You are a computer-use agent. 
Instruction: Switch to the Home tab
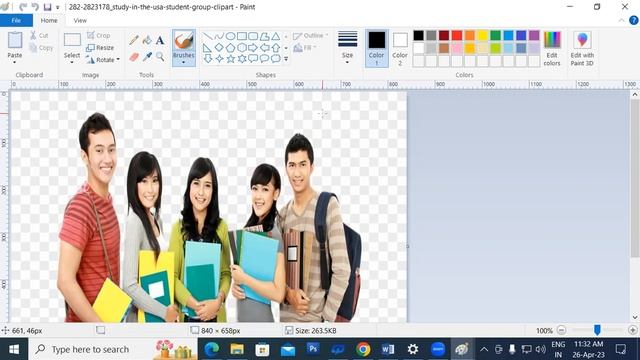49,20
